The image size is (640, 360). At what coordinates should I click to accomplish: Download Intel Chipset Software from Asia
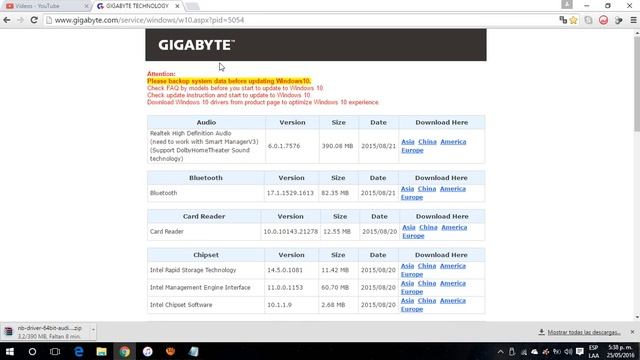[x=407, y=300]
